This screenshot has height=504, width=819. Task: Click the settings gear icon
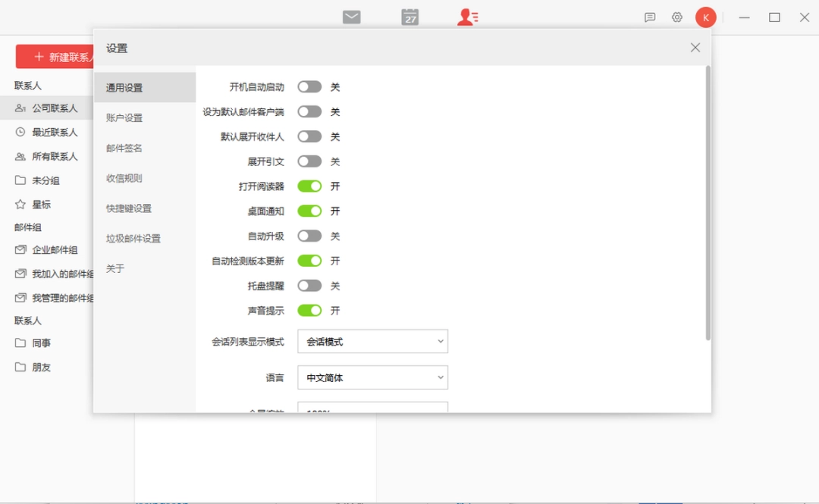(x=676, y=17)
